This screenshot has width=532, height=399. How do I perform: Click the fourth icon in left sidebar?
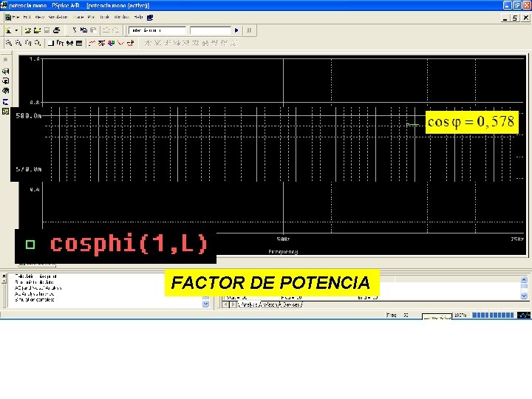[x=6, y=91]
